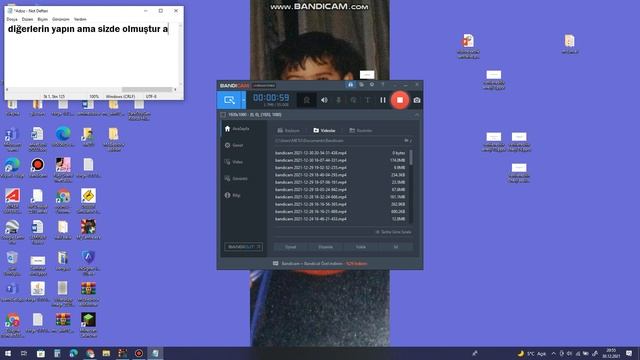Click the recording area rectangle icon

click(x=223, y=115)
